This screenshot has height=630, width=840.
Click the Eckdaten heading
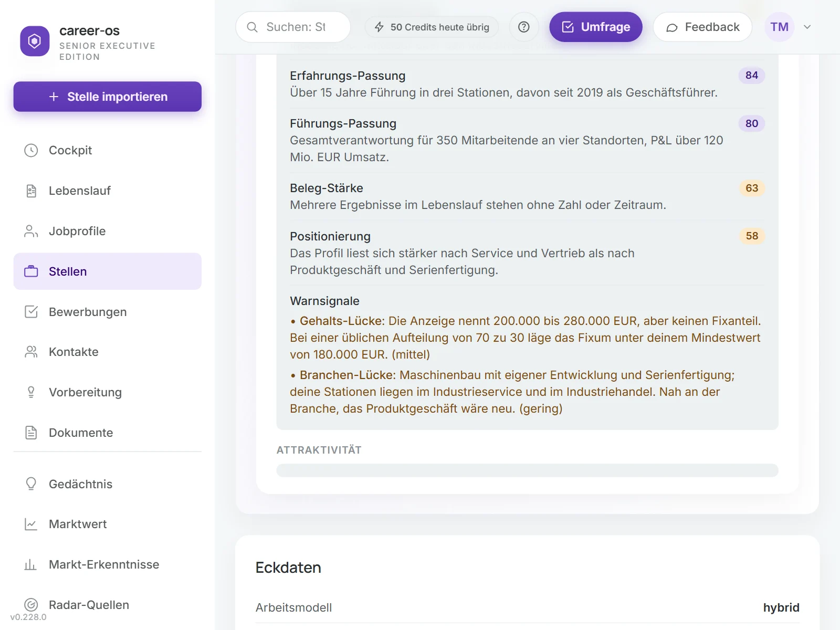(288, 568)
